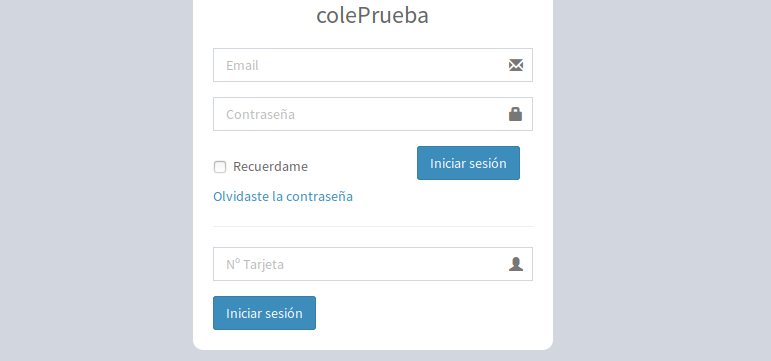Click the envelope icon in Email field
This screenshot has width=771, height=361.
click(516, 65)
